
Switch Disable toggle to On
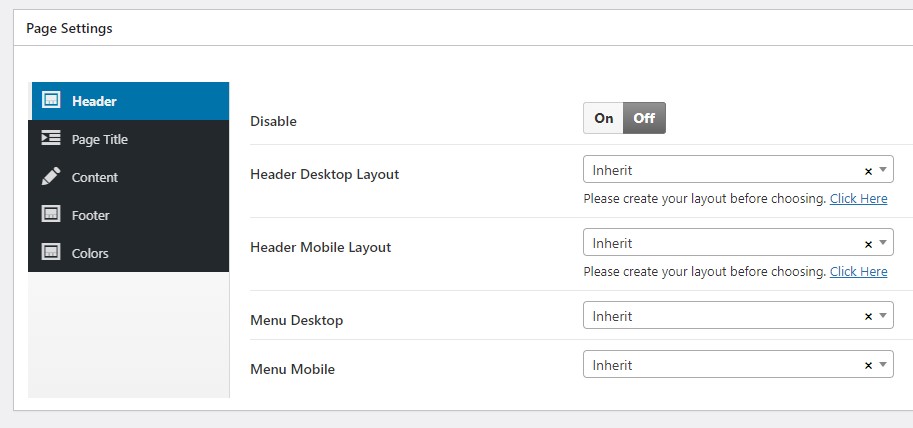pos(603,118)
